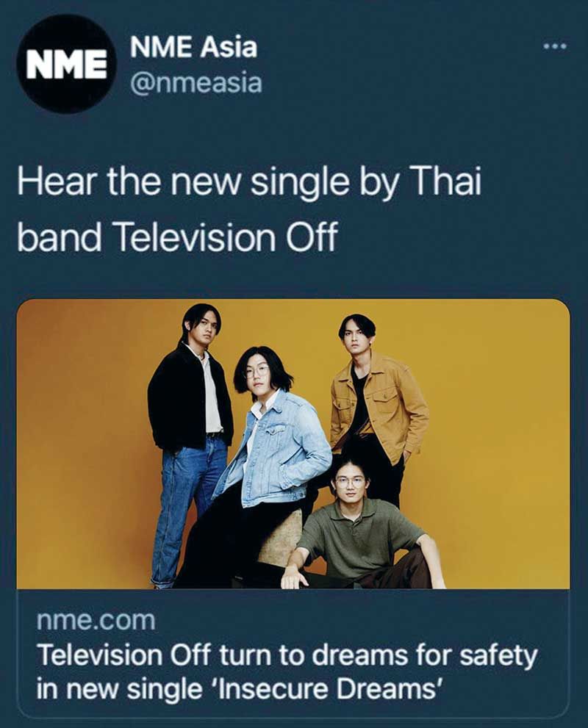
Task: Click the 'Insecure Dreams' title text
Action: (x=329, y=690)
